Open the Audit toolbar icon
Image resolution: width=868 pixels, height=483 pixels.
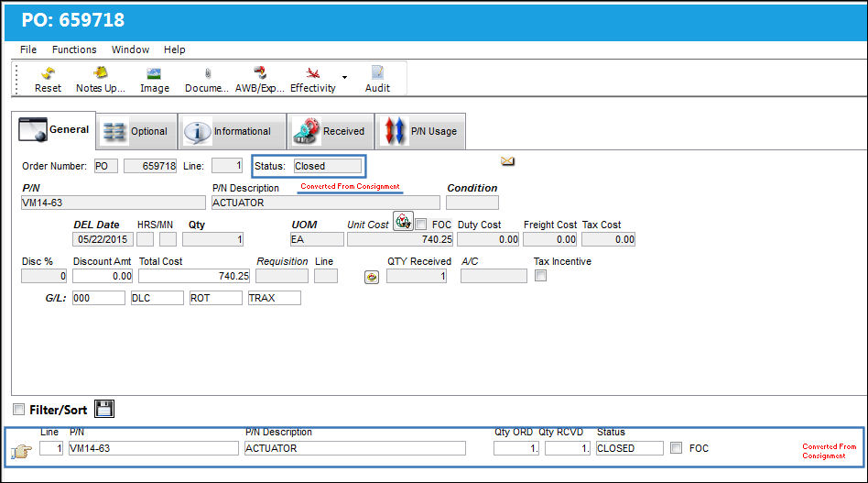coord(377,73)
